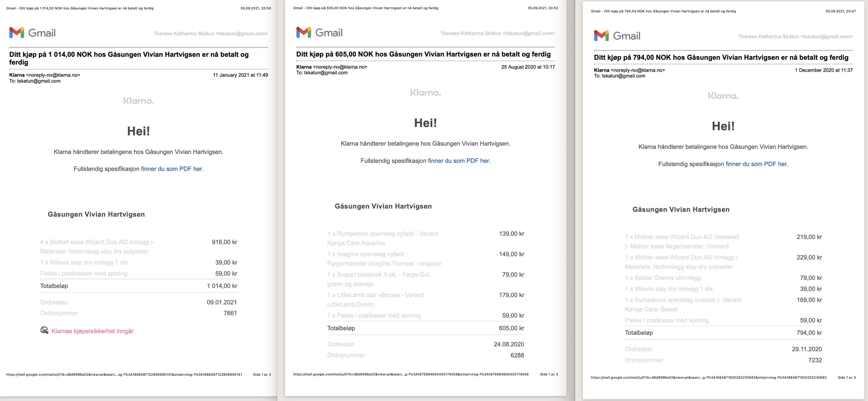Image resolution: width=868 pixels, height=401 pixels.
Task: Click date '1 December 2020 at 11:37'
Action: 824,70
